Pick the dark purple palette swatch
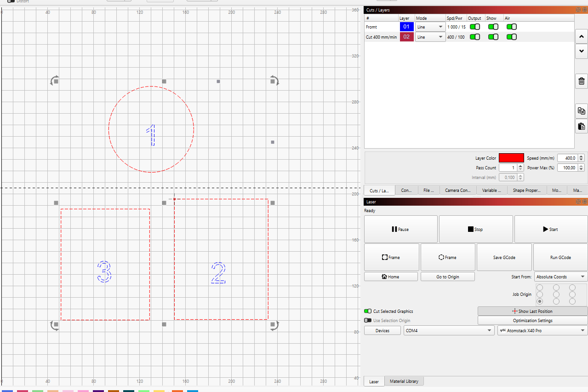 (98, 391)
